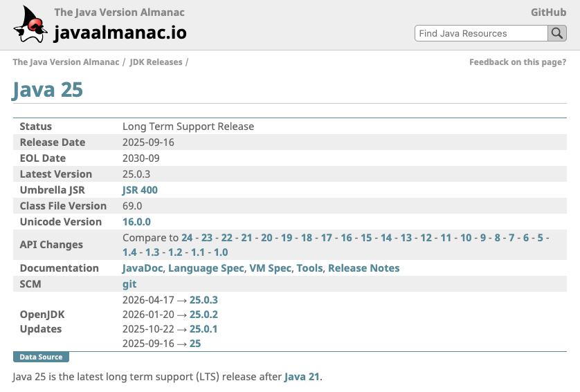The width and height of the screenshot is (580, 392).
Task: Open Unicode version 16.0.0 link
Action: coord(136,222)
